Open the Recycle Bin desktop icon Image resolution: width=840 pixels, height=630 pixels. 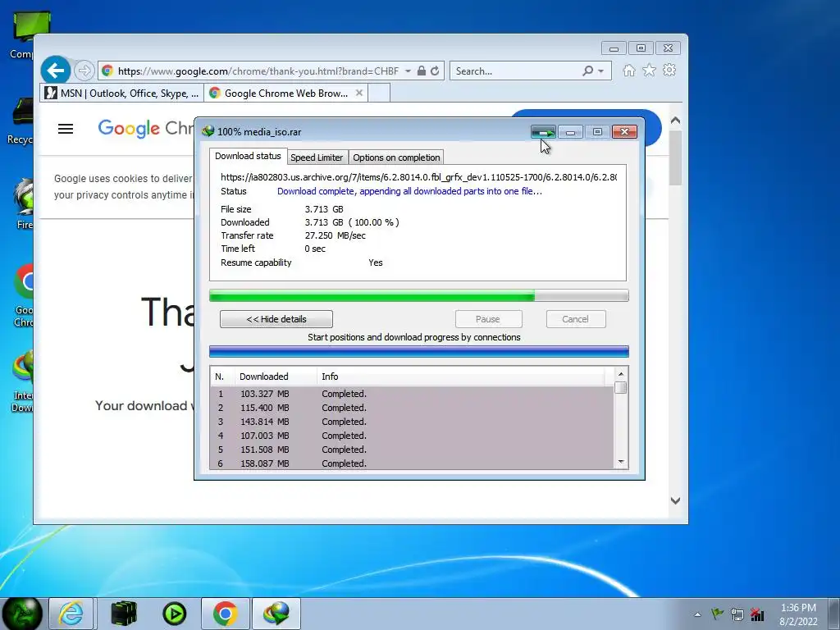pyautogui.click(x=21, y=121)
